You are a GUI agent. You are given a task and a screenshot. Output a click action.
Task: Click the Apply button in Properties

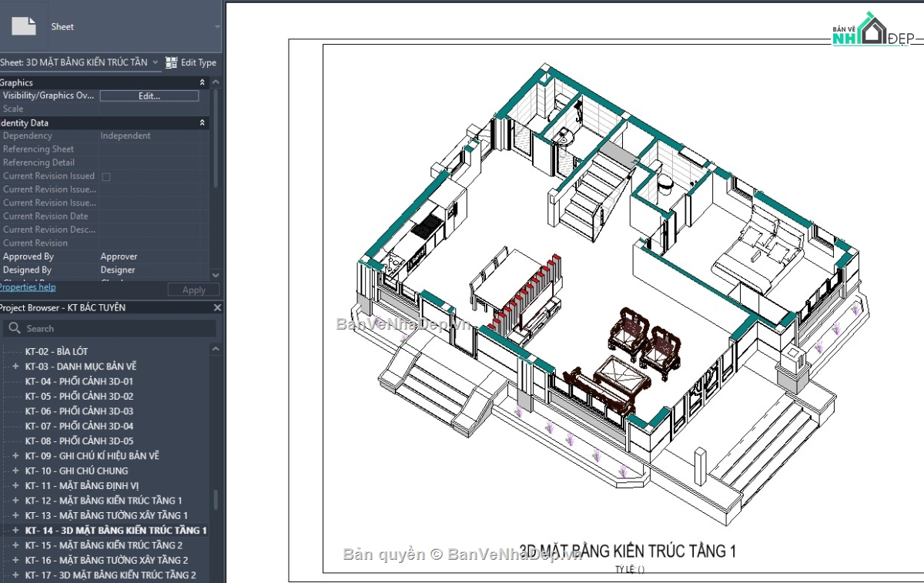coord(194,290)
